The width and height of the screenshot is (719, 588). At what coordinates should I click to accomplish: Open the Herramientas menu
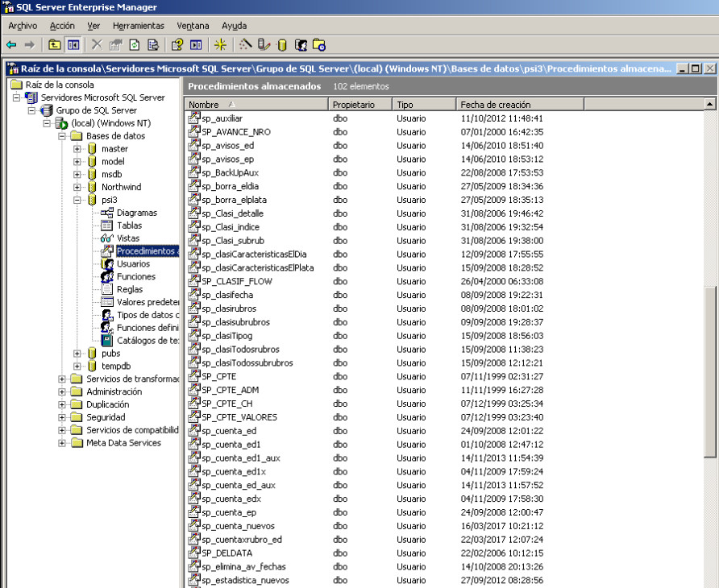[138, 26]
